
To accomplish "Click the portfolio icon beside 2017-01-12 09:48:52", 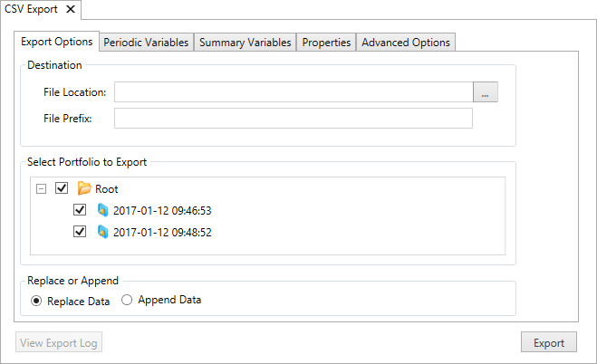I will click(102, 232).
